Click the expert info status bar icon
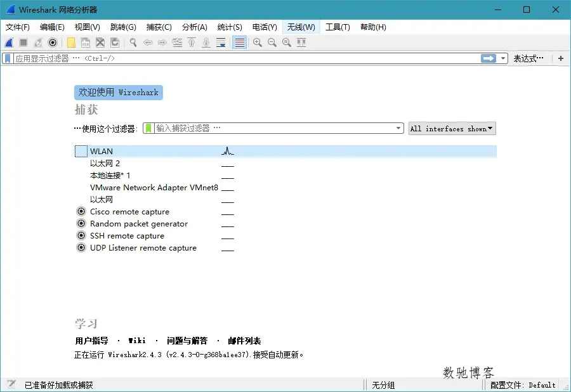 pos(11,384)
